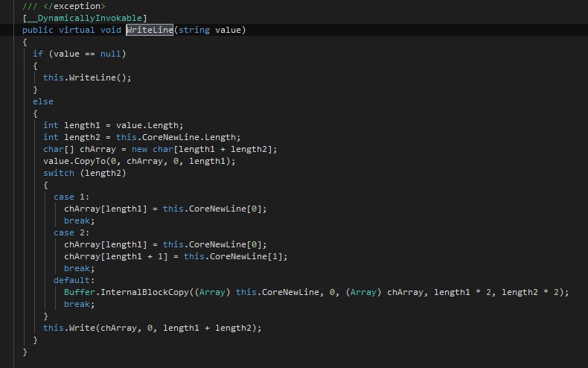Click 'string' parameter type in signature
Viewport: 588px width, 368px height.
tap(194, 30)
